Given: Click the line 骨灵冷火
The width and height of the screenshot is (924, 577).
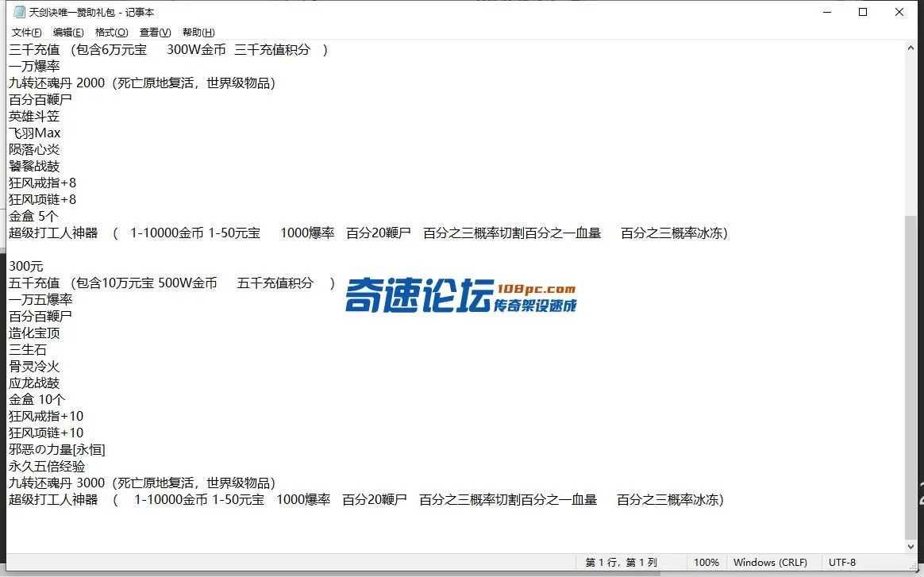Looking at the screenshot, I should (34, 366).
